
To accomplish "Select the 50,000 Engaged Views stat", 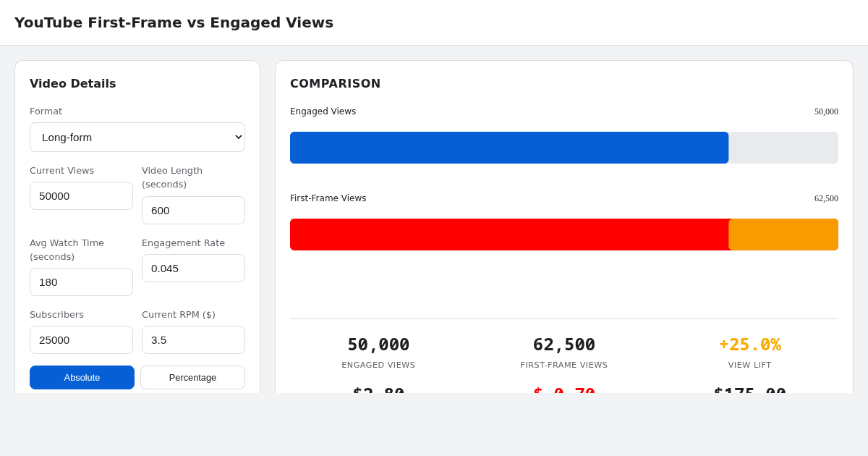I will pyautogui.click(x=378, y=345).
